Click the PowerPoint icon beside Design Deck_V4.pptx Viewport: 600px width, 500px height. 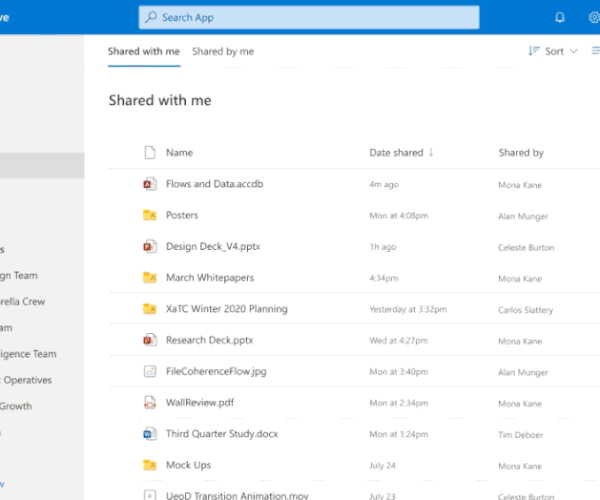[x=149, y=246]
